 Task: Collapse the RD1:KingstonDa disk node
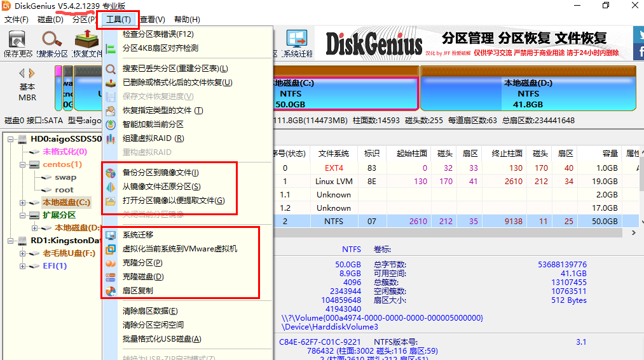[x=10, y=241]
